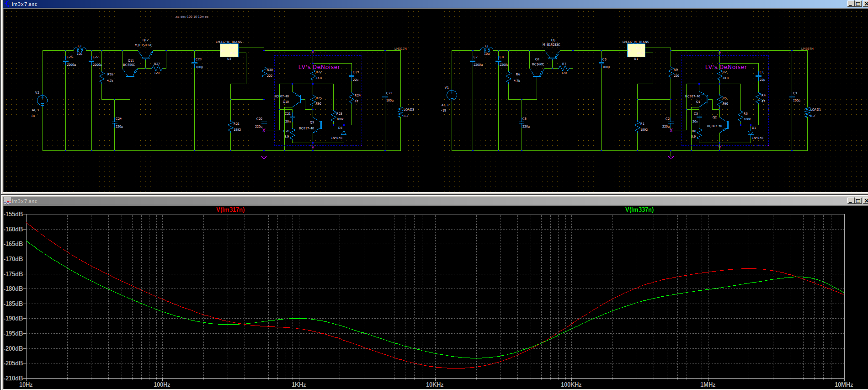Screen dimensions: 868x390
Task: Select resistor R27 120 symbol
Action: point(157,68)
